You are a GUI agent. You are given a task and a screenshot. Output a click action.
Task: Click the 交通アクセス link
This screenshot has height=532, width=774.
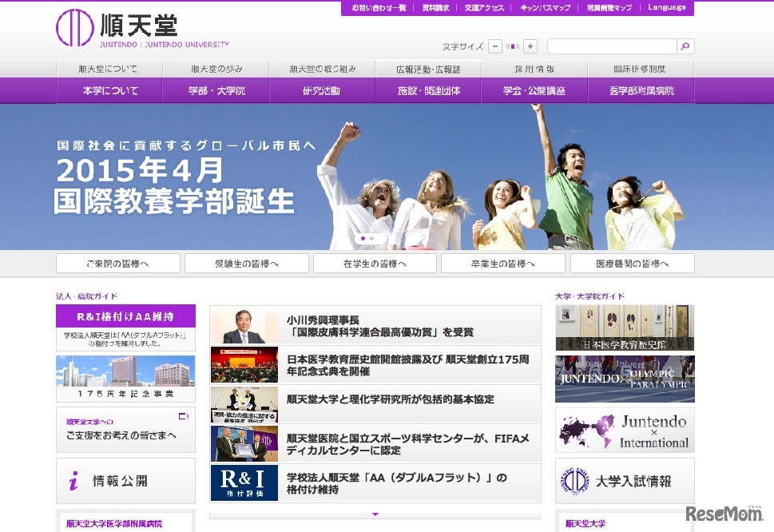(484, 7)
